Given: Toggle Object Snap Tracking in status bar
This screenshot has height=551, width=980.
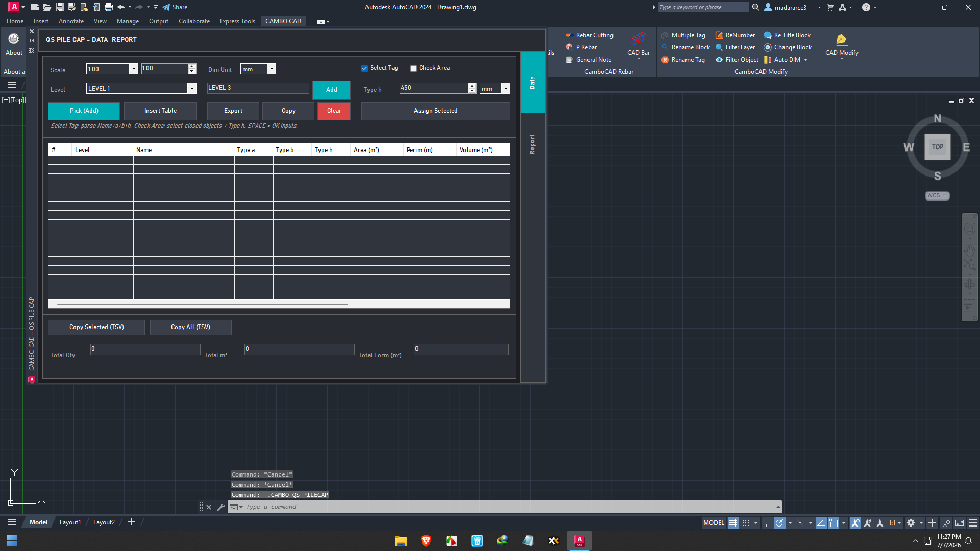Looking at the screenshot, I should click(821, 523).
